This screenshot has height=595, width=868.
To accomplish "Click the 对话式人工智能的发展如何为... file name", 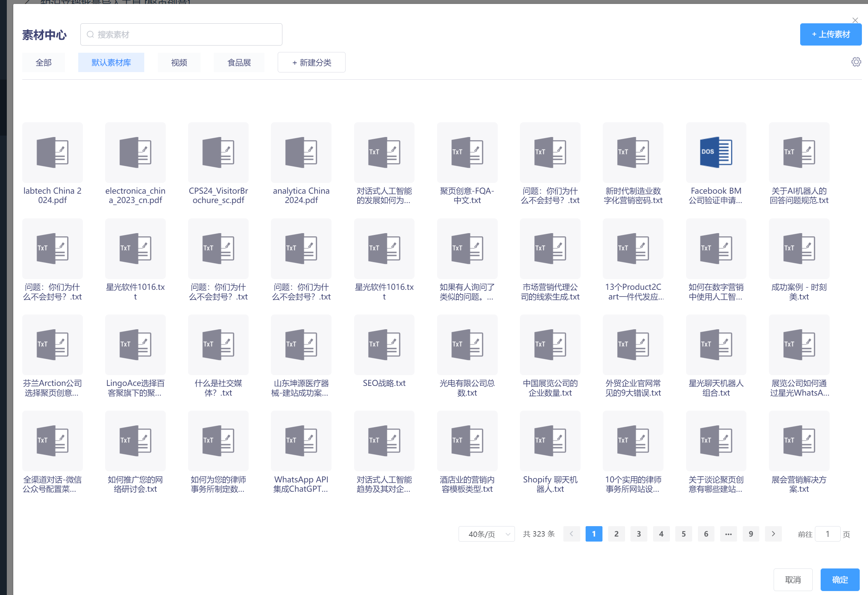I will tap(384, 195).
